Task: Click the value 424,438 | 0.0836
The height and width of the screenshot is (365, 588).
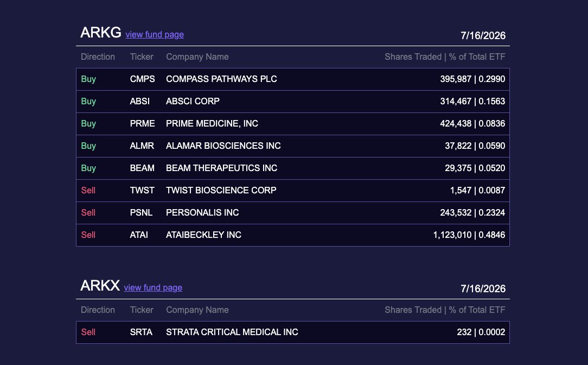Action: [472, 123]
